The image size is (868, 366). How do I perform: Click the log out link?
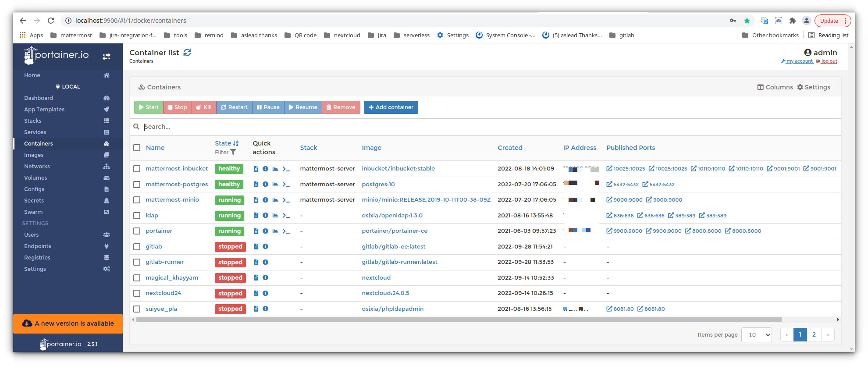(827, 61)
